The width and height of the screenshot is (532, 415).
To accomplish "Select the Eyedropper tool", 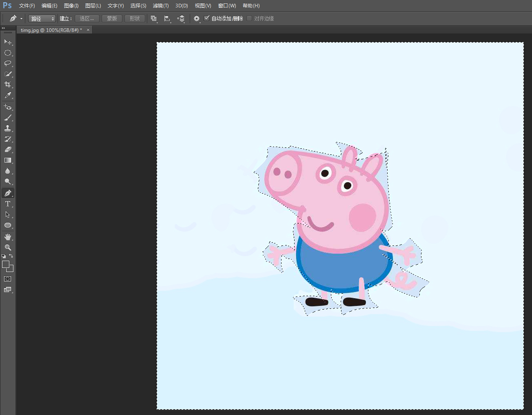I will click(8, 95).
